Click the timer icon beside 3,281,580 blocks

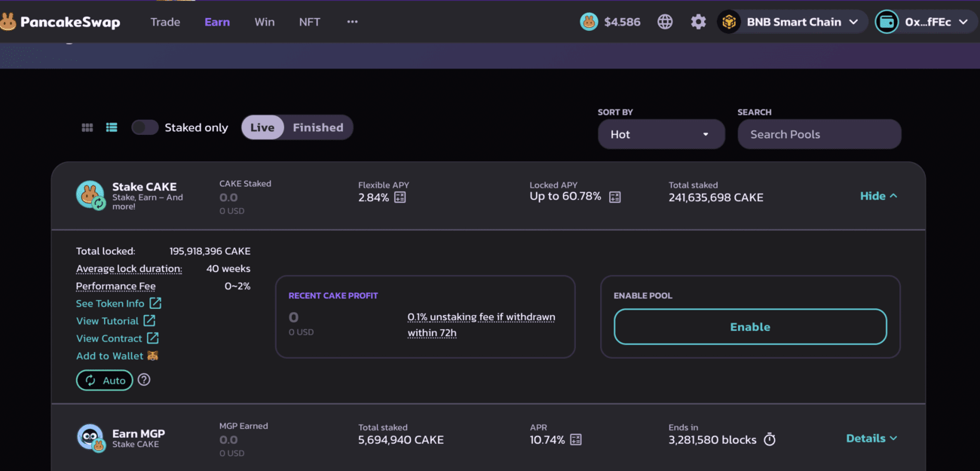click(770, 439)
